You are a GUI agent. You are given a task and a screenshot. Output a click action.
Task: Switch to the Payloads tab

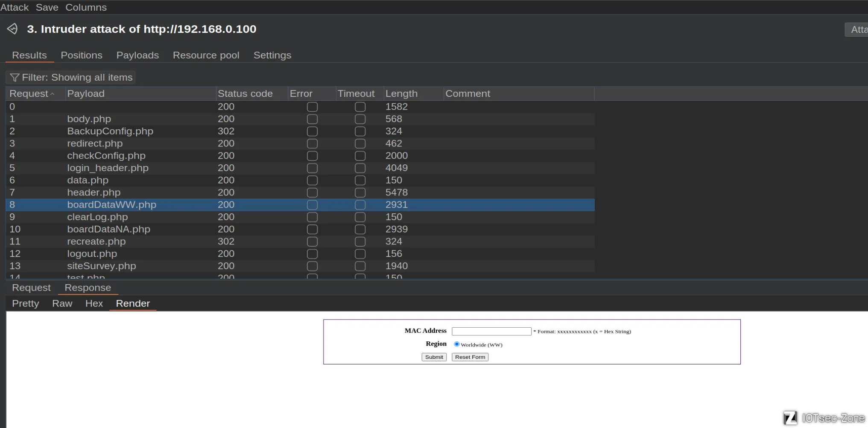pyautogui.click(x=137, y=55)
